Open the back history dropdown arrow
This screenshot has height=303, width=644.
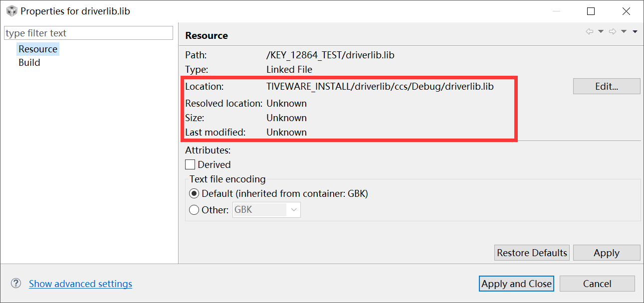pyautogui.click(x=600, y=31)
